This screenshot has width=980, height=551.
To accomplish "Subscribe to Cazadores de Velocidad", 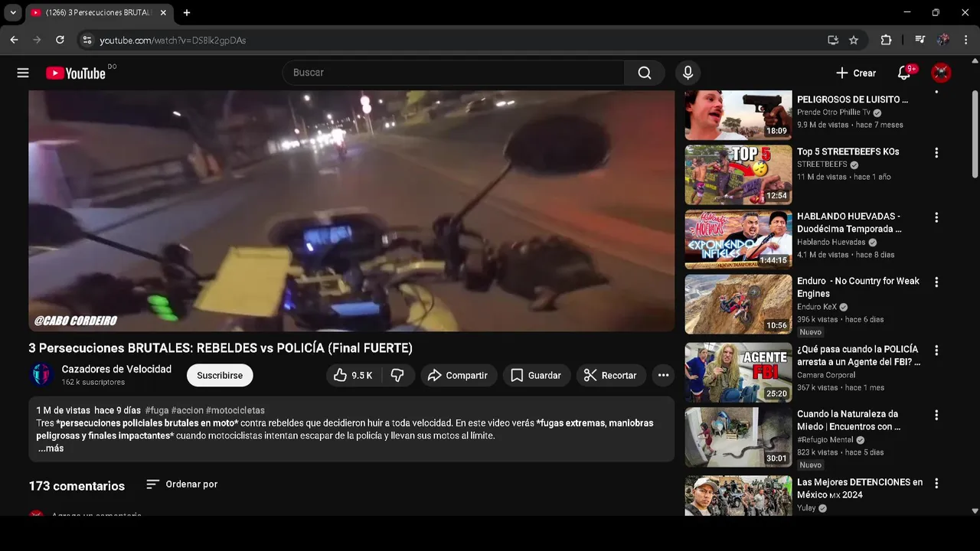I will (x=220, y=375).
